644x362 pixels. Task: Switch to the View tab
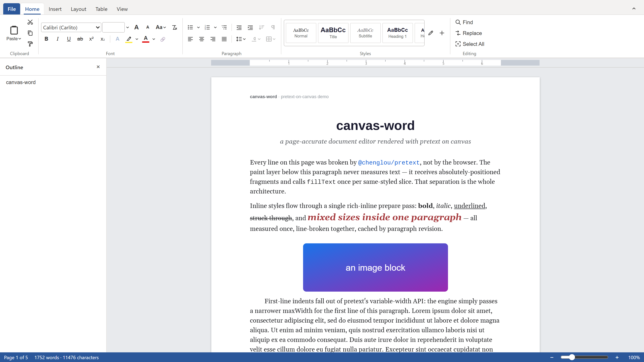[122, 9]
